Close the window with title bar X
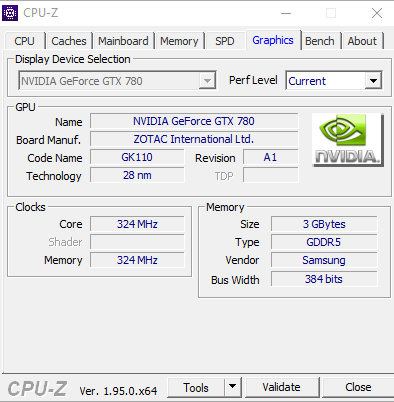The width and height of the screenshot is (394, 402). [377, 13]
